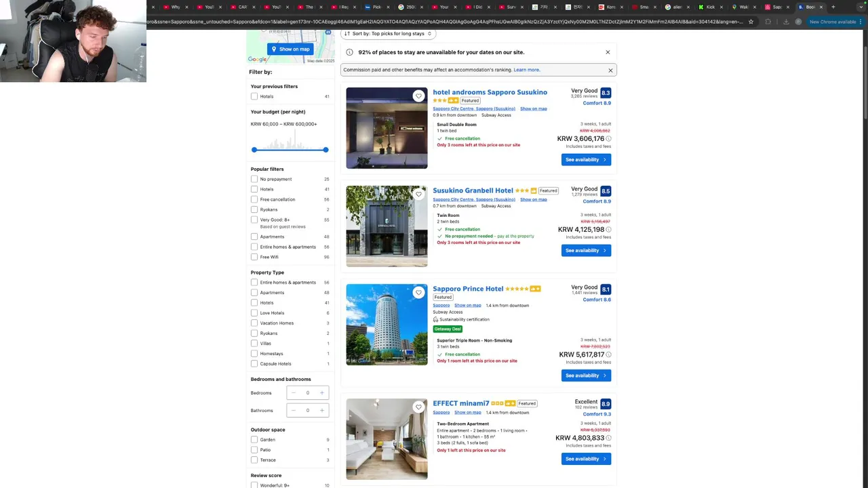Increase Bathrooms count with plus

tap(321, 411)
